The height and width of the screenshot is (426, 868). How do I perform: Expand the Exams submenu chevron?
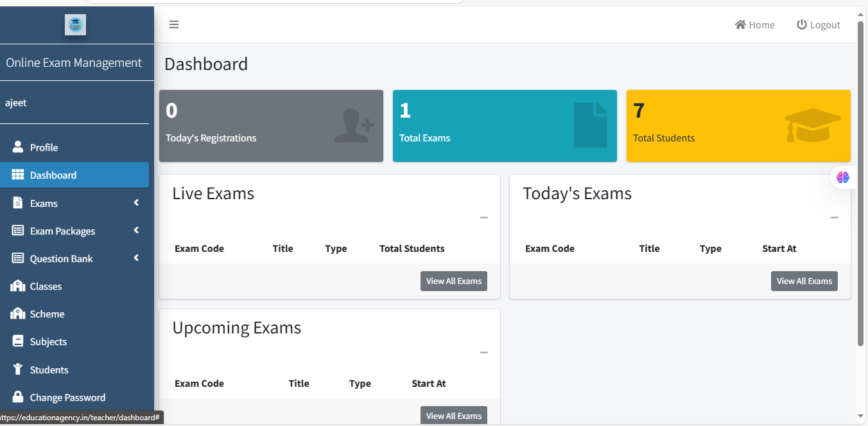click(136, 203)
